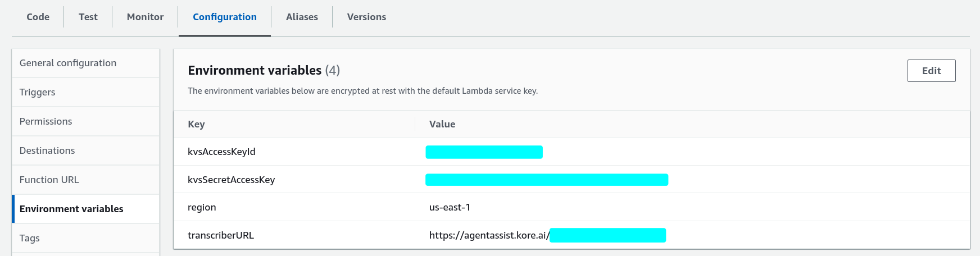
Task: Switch to the Code tab
Action: (x=38, y=17)
